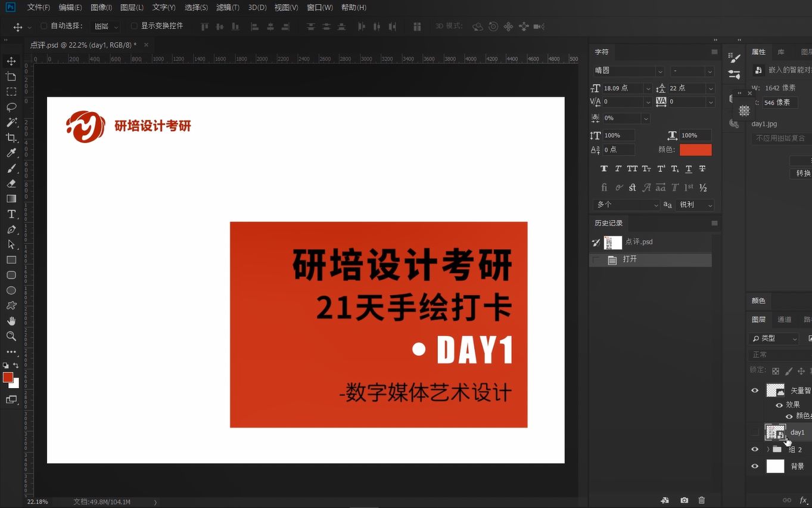Screen dimensions: 812x508
Task: Select the Lasso tool
Action: [11, 107]
